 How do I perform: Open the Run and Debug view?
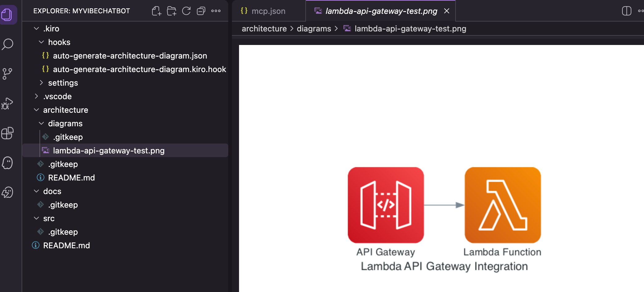[8, 103]
